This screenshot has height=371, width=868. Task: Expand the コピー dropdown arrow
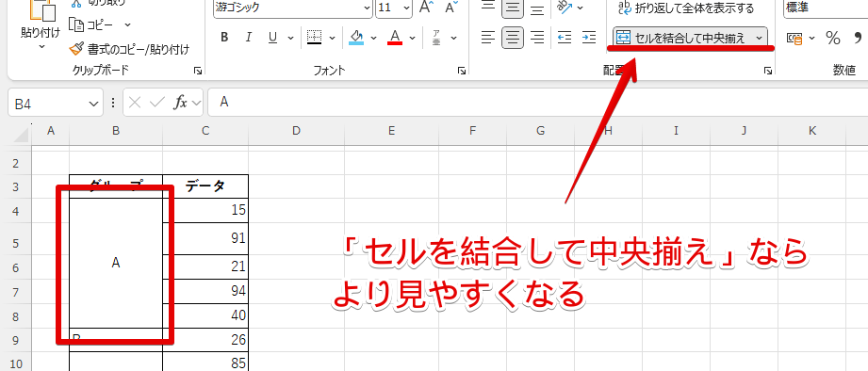pyautogui.click(x=128, y=24)
